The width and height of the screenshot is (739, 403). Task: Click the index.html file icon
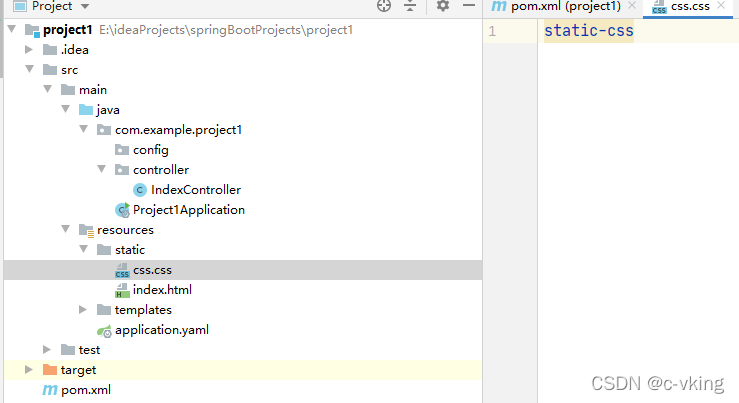coord(122,290)
